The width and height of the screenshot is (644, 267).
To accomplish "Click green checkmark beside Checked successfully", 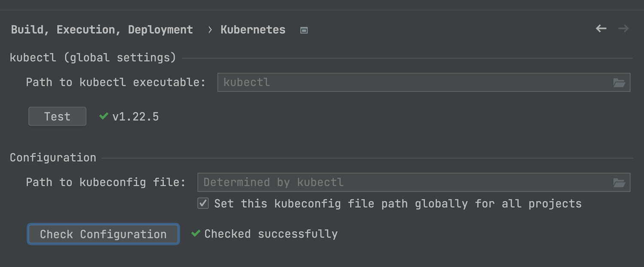I will point(196,233).
